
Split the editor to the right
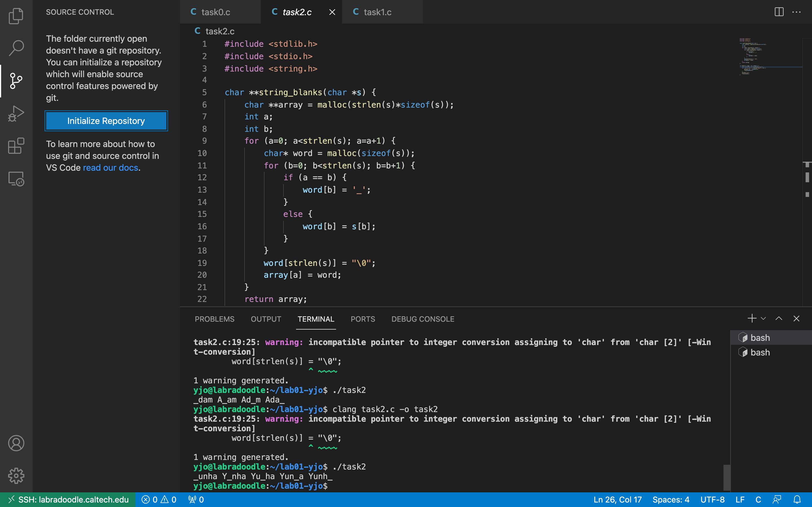click(x=779, y=12)
